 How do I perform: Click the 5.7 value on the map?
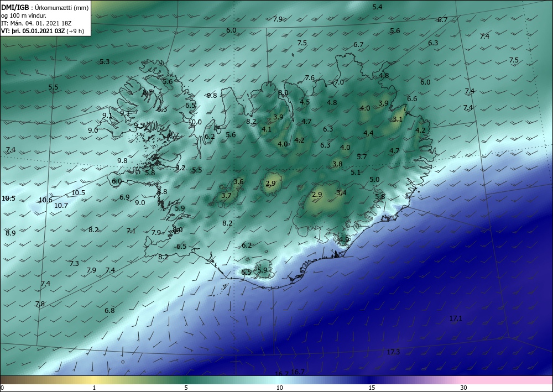tap(362, 157)
